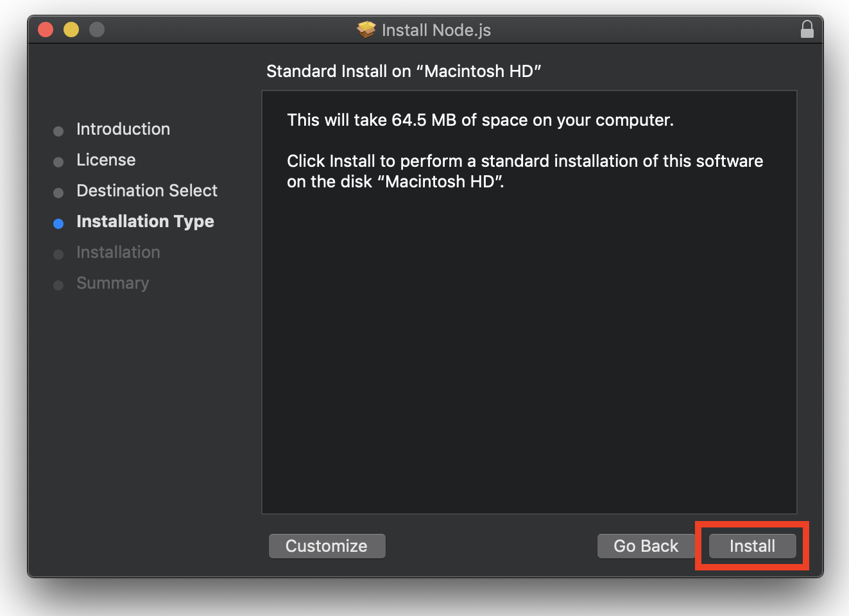Click the Install button
Screen dimensions: 849x616
pos(751,546)
